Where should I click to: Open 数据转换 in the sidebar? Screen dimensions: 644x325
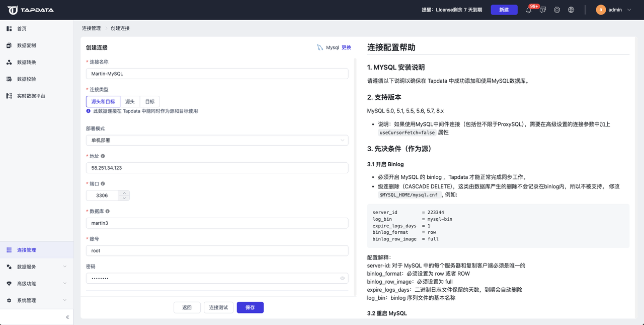pos(37,62)
